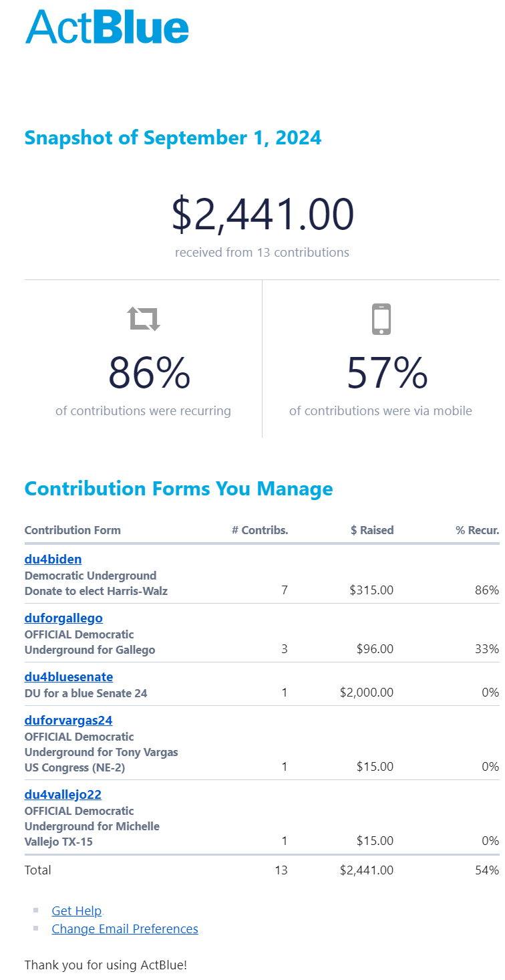Open the duforgallego contribution form link
505x980 pixels.
tap(63, 618)
